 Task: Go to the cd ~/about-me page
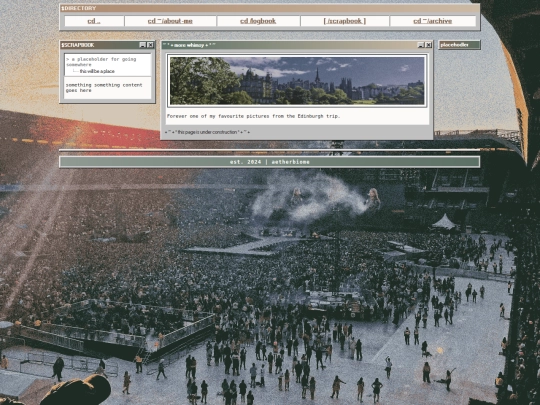[170, 21]
